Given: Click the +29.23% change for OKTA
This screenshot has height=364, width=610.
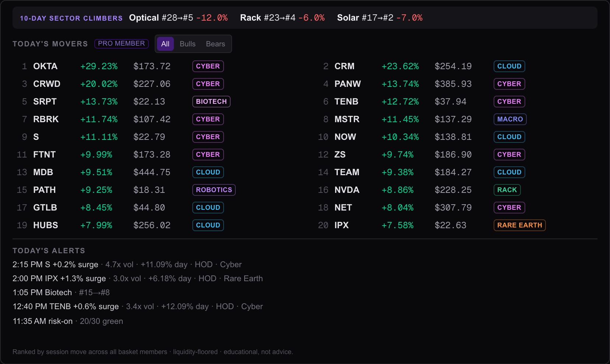Looking at the screenshot, I should 99,66.
